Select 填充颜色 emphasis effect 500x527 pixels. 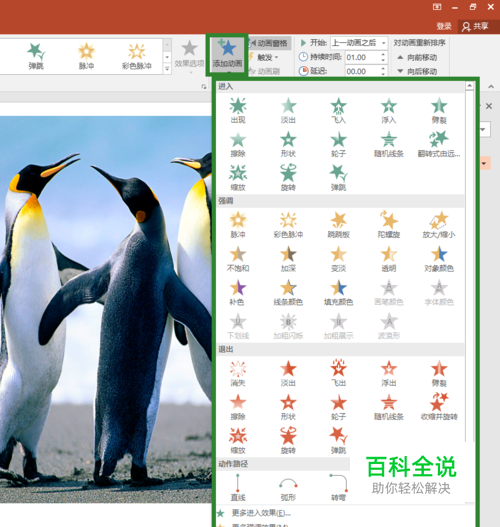(338, 293)
